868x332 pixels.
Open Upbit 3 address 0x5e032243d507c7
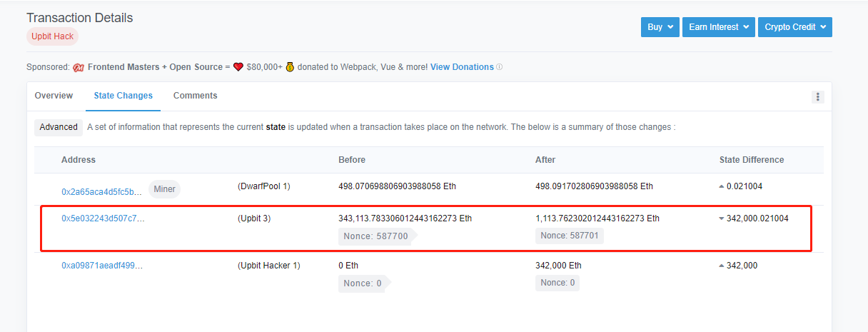(x=103, y=218)
